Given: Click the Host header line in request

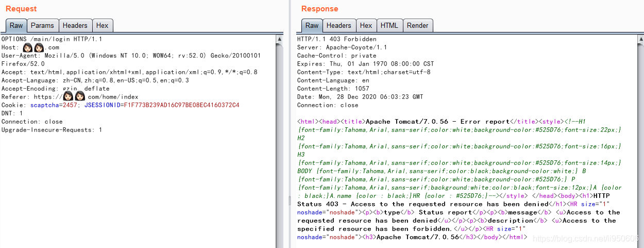Looking at the screenshot, I should (x=30, y=47).
